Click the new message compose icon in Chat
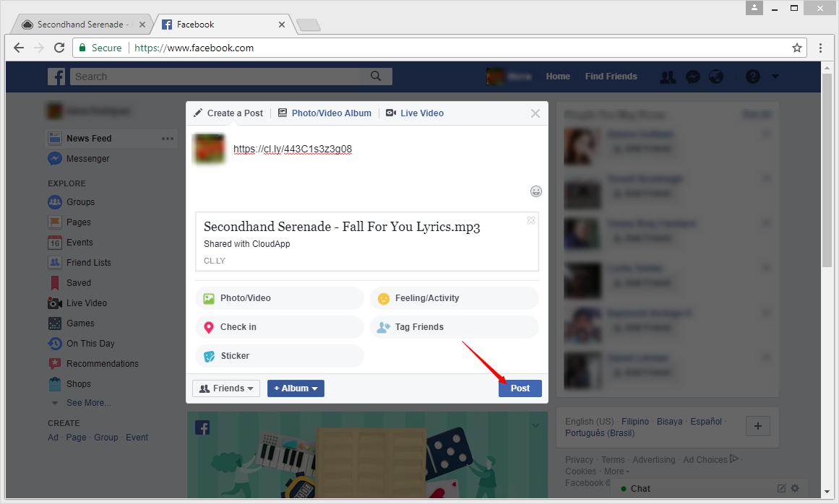 click(x=781, y=489)
